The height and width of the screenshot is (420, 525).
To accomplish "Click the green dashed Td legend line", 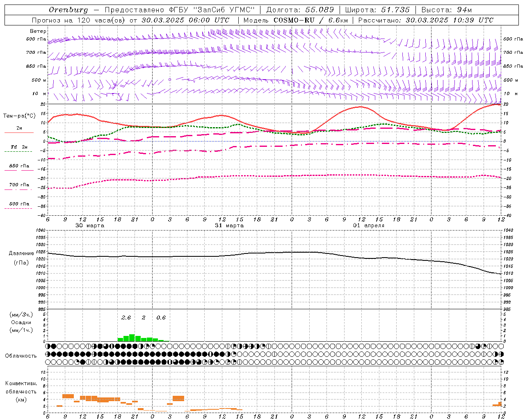I will 18,152.
